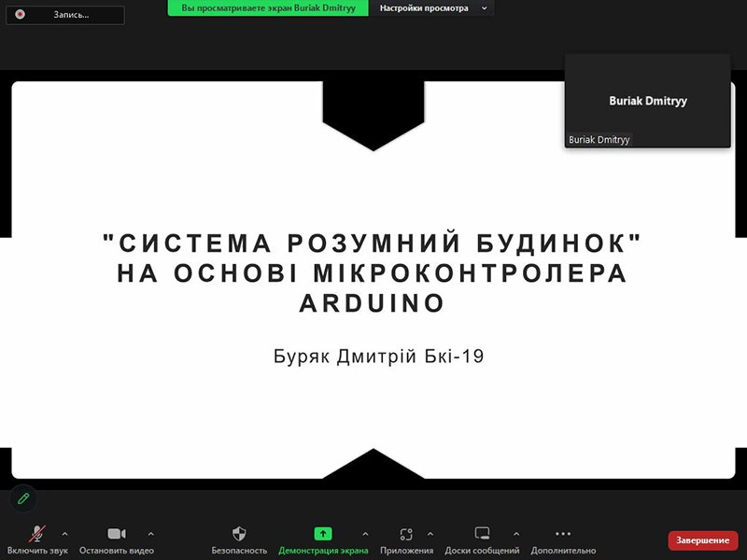Image resolution: width=747 pixels, height=560 pixels.
Task: Click the green Демонстрация экрана share icon
Action: (323, 534)
